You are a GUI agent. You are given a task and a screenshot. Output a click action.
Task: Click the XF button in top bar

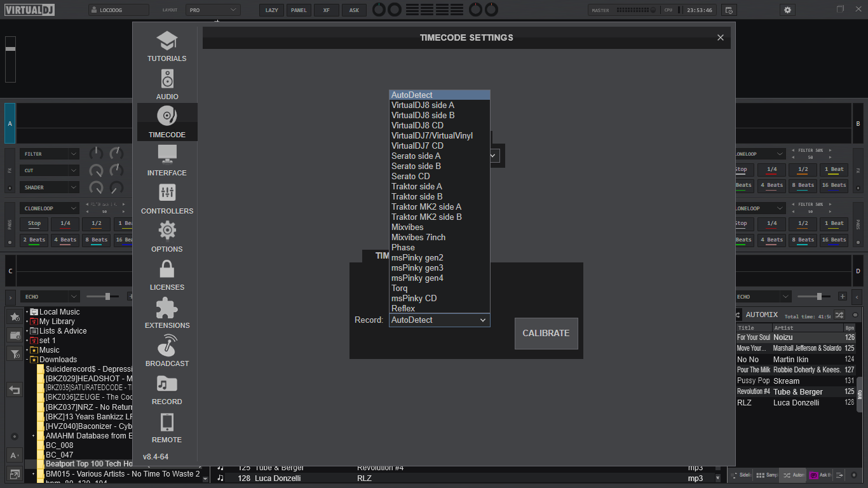327,10
